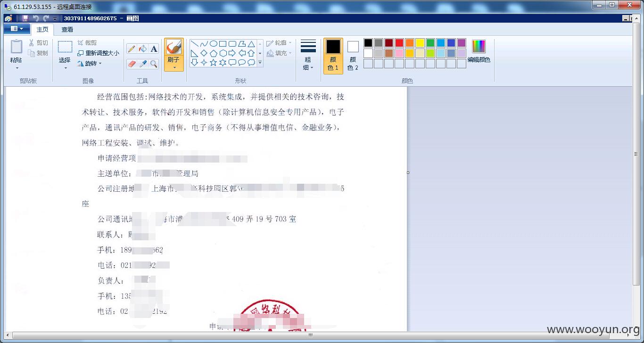Pick the orange color swatch
The height and width of the screenshot is (343, 644).
click(410, 43)
